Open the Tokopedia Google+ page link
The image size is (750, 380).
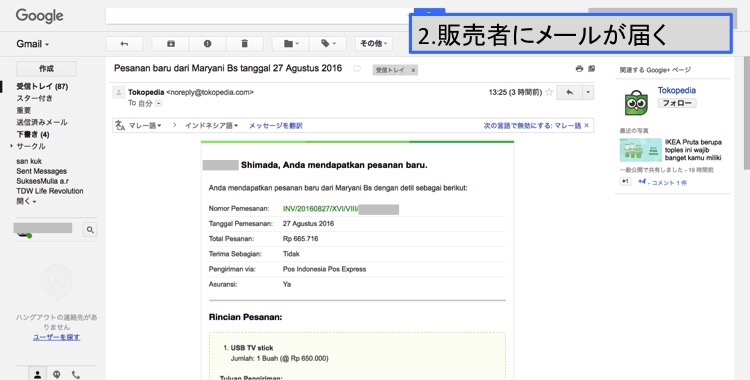tap(676, 90)
